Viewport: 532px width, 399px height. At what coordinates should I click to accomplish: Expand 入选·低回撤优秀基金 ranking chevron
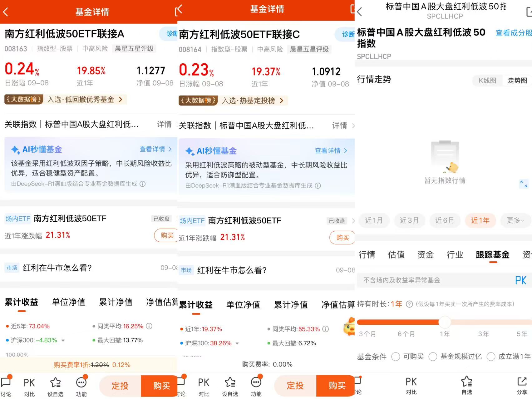121,100
